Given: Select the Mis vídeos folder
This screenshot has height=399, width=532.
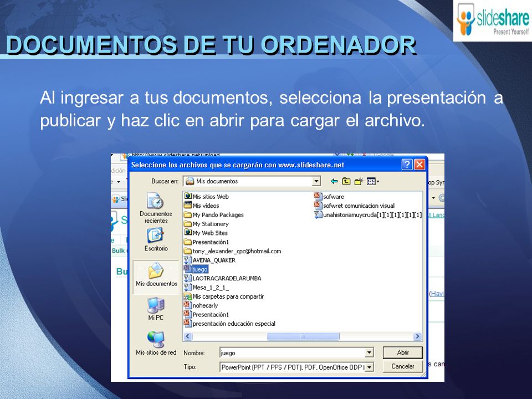Looking at the screenshot, I should pos(202,206).
